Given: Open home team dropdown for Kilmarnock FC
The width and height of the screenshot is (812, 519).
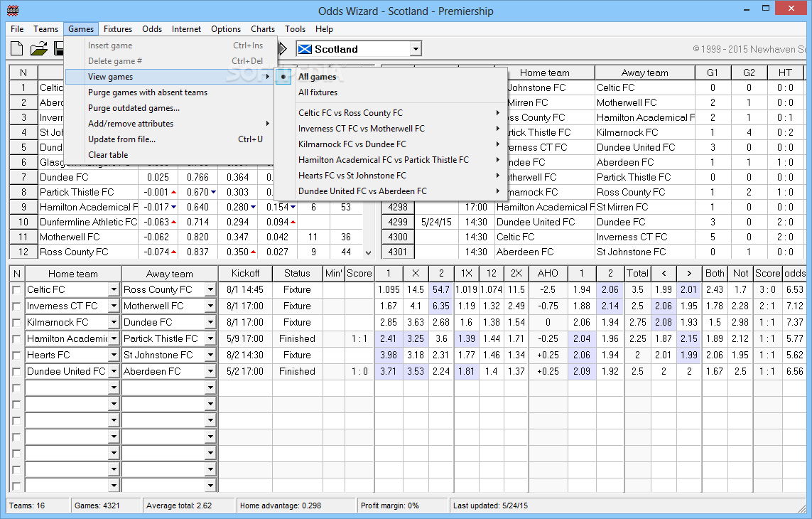Looking at the screenshot, I should pyautogui.click(x=114, y=323).
